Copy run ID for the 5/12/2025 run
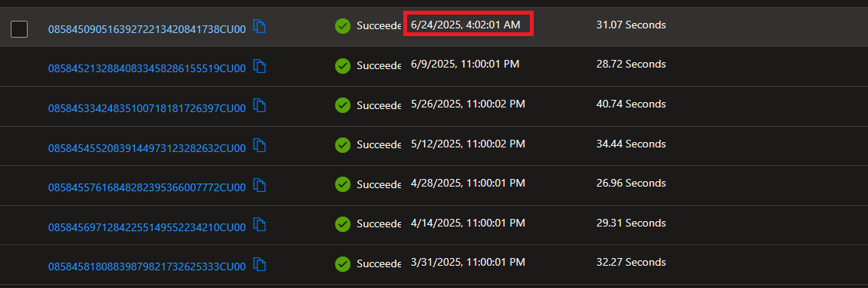This screenshot has width=868, height=288. tap(260, 145)
